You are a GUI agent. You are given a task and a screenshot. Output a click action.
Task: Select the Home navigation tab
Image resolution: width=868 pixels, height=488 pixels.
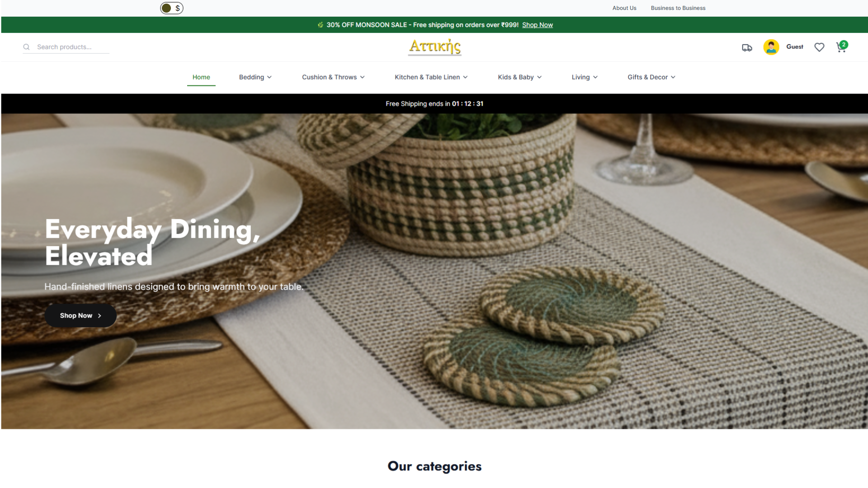pos(201,77)
